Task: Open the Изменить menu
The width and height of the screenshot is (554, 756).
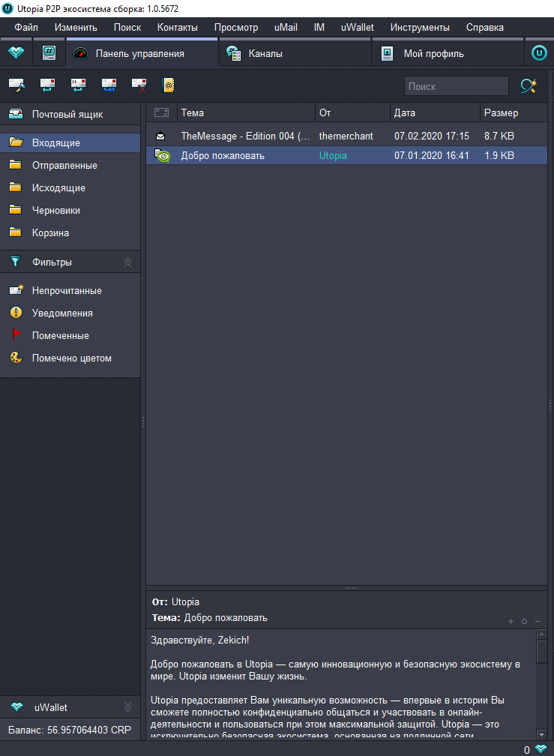Action: pos(76,28)
